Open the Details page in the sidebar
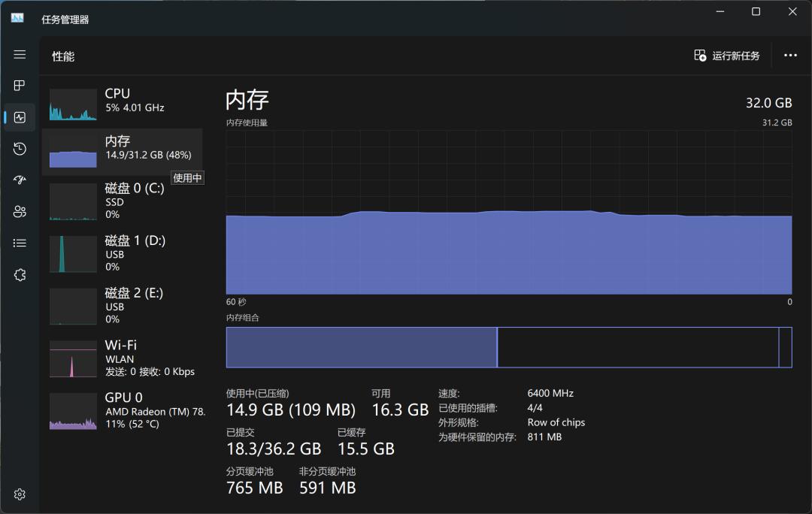 tap(20, 242)
